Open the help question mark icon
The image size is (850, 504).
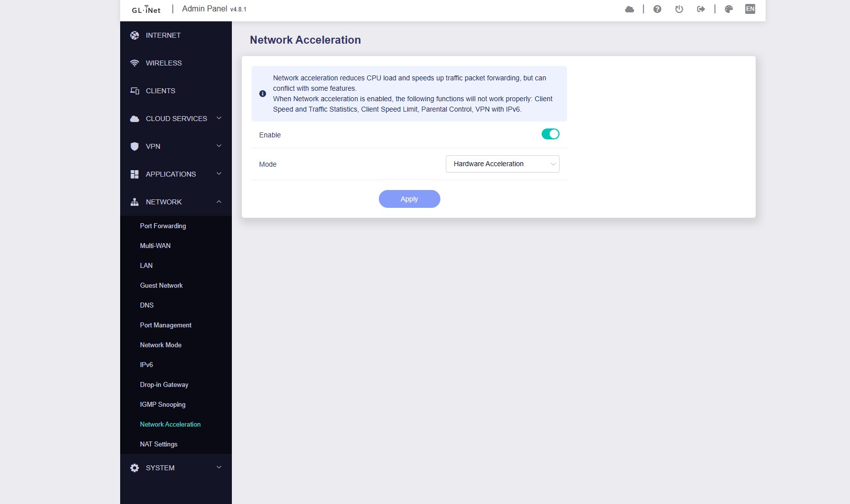click(x=657, y=9)
